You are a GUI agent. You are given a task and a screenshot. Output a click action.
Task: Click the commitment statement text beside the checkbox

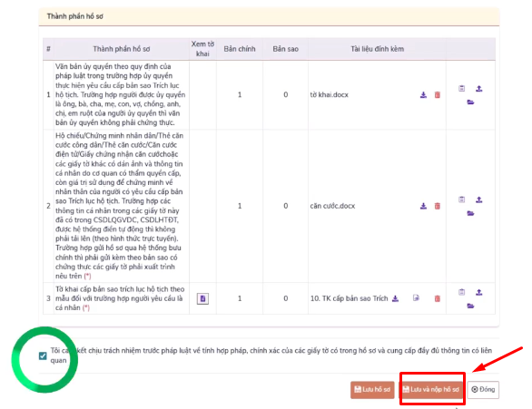(x=271, y=355)
